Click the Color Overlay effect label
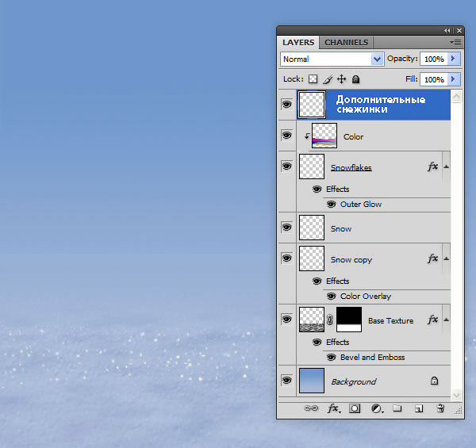Screen dimensions: 476x448 (366, 297)
